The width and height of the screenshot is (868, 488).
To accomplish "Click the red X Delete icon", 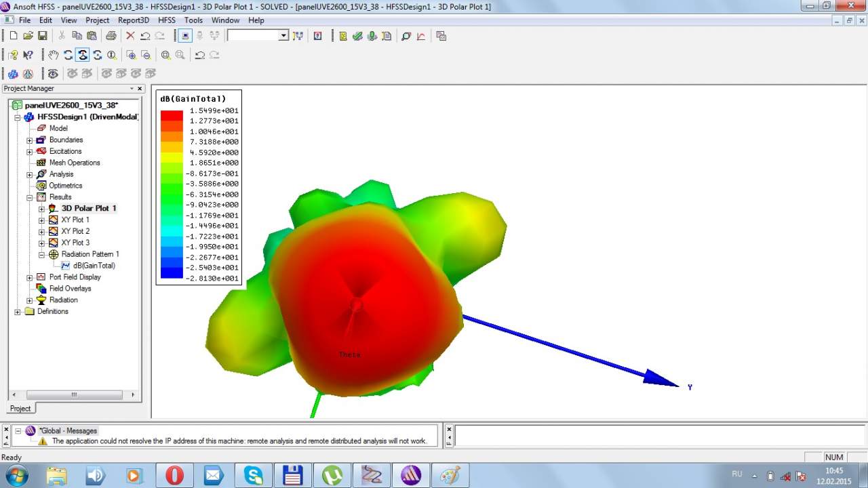I will click(130, 36).
